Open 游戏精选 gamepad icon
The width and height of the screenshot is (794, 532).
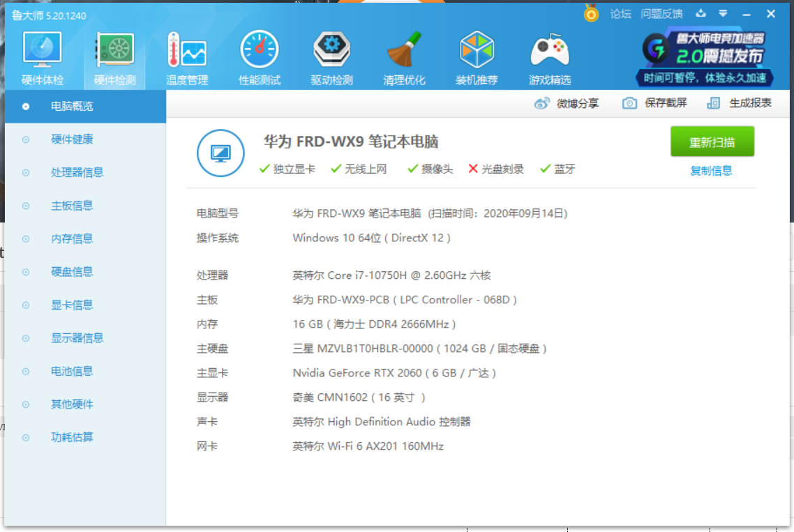(x=549, y=58)
